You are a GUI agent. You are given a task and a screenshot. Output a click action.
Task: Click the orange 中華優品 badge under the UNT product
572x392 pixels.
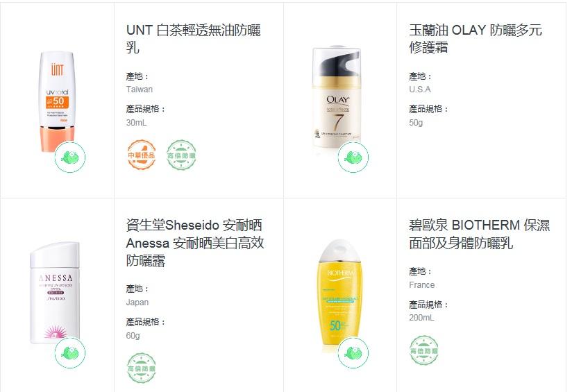tap(142, 155)
